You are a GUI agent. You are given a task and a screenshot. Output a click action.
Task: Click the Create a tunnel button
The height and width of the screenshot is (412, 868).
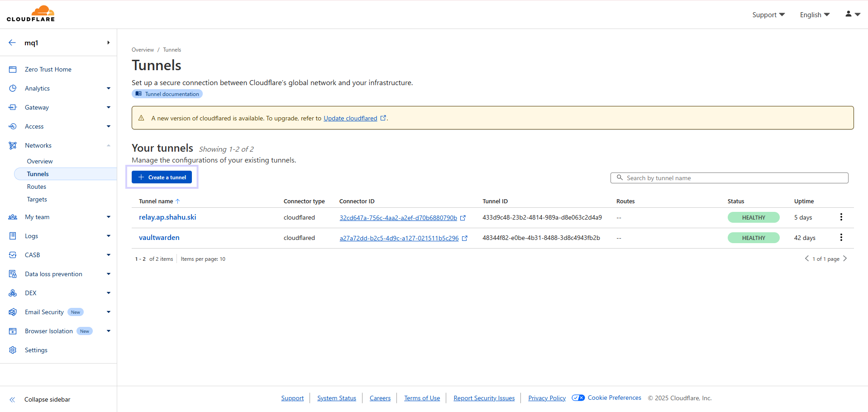click(162, 177)
